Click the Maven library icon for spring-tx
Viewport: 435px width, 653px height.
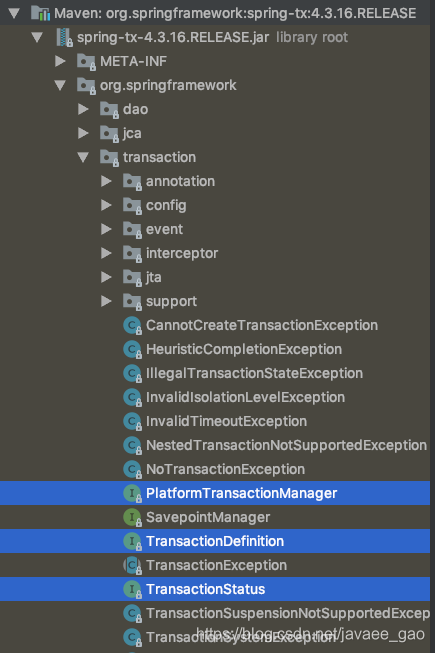click(x=40, y=13)
